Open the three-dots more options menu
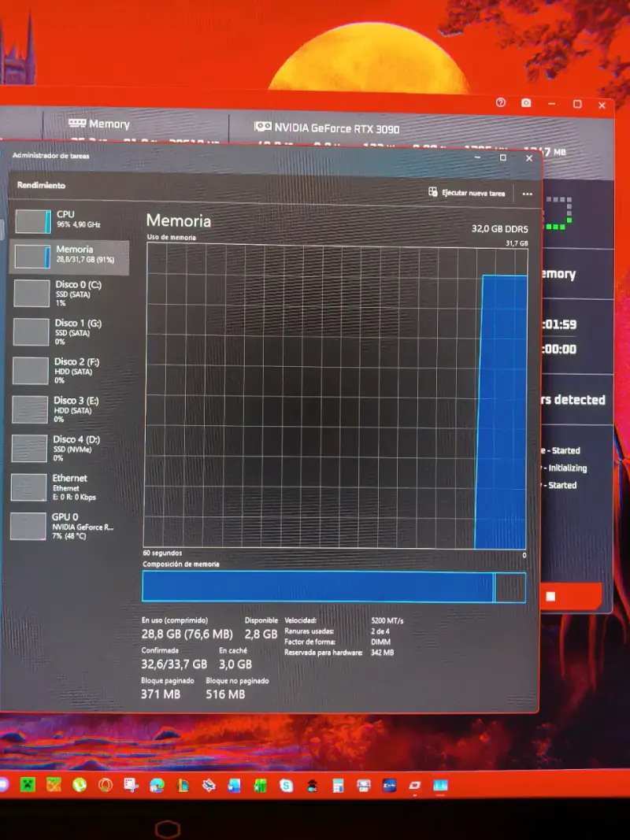 click(x=527, y=194)
